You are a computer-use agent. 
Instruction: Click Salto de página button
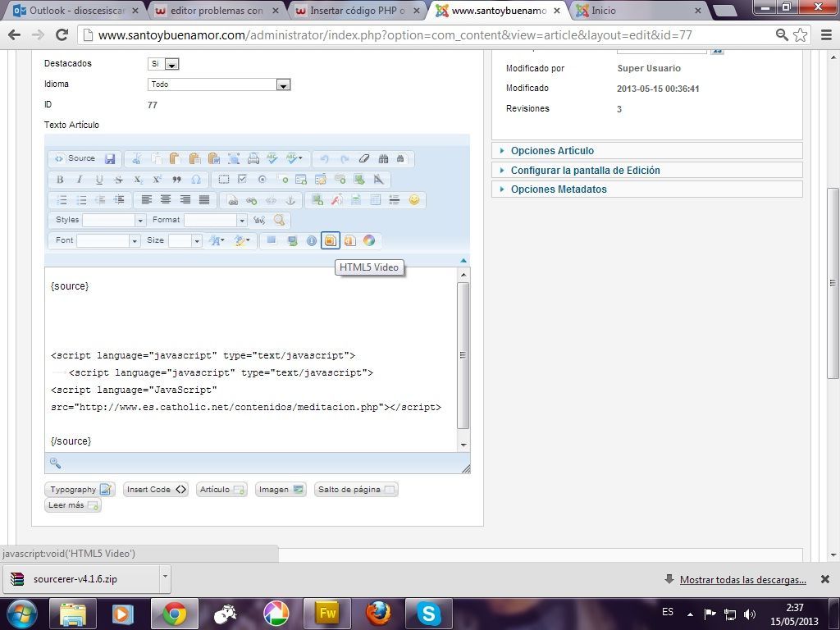click(356, 490)
